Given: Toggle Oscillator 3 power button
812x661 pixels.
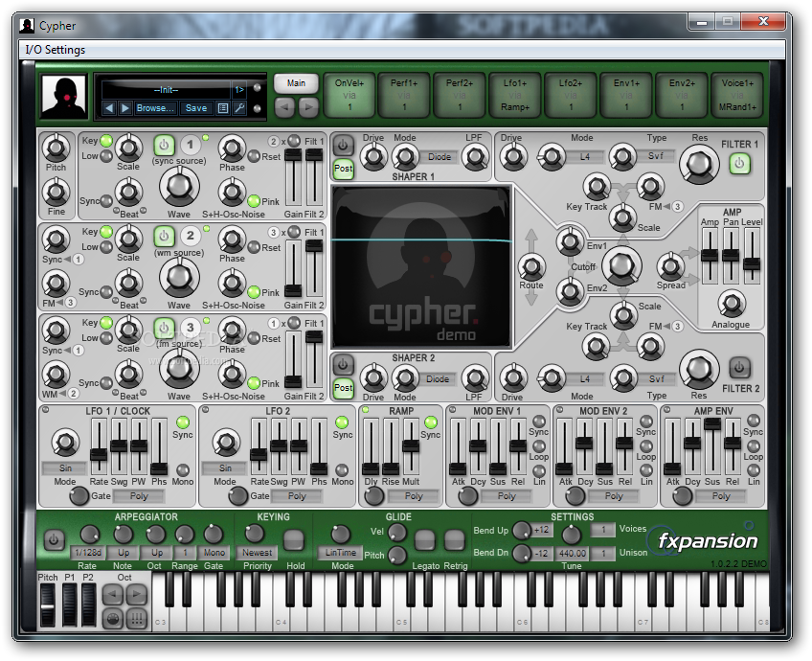Looking at the screenshot, I should click(164, 328).
